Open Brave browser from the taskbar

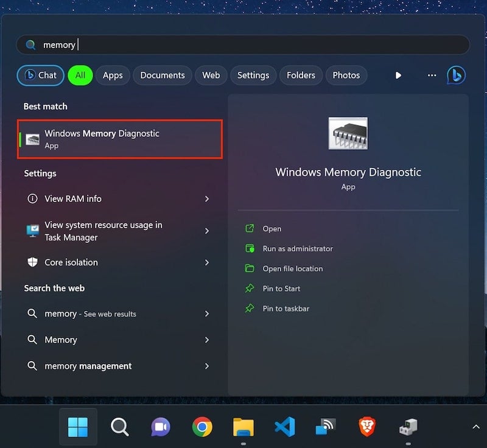[366, 427]
